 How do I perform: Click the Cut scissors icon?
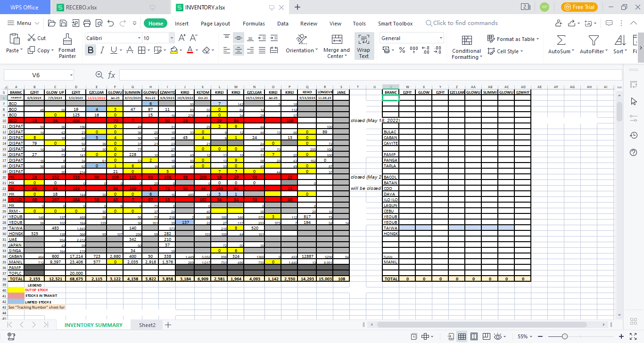(32, 38)
